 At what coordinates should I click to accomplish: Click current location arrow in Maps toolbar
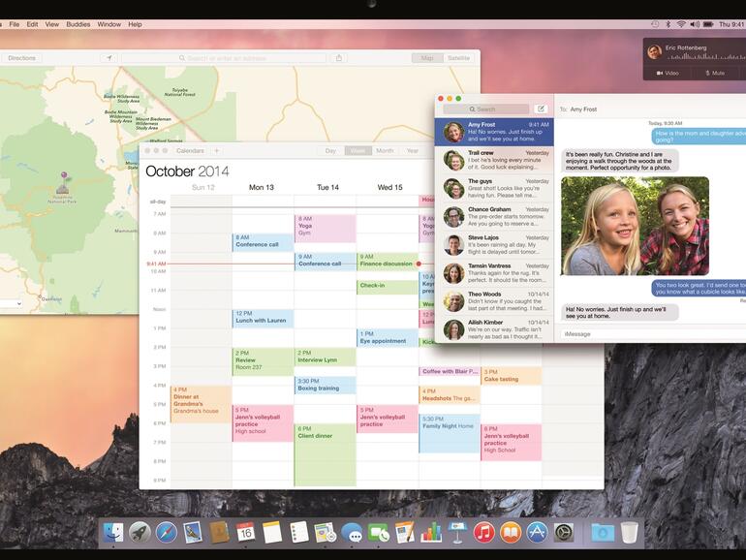109,58
